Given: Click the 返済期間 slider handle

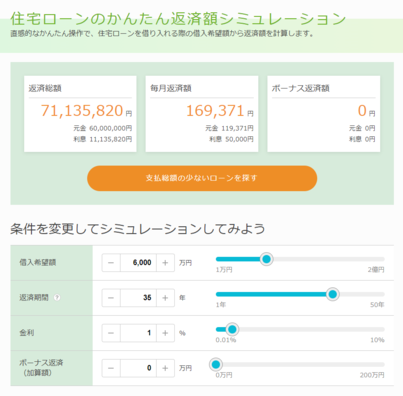Looking at the screenshot, I should (332, 294).
